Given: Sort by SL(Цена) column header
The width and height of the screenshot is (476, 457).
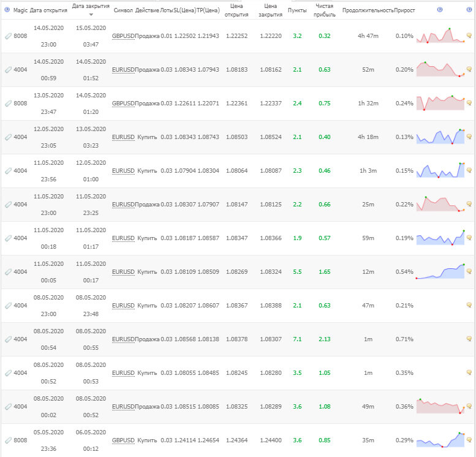Looking at the screenshot, I should [x=185, y=10].
